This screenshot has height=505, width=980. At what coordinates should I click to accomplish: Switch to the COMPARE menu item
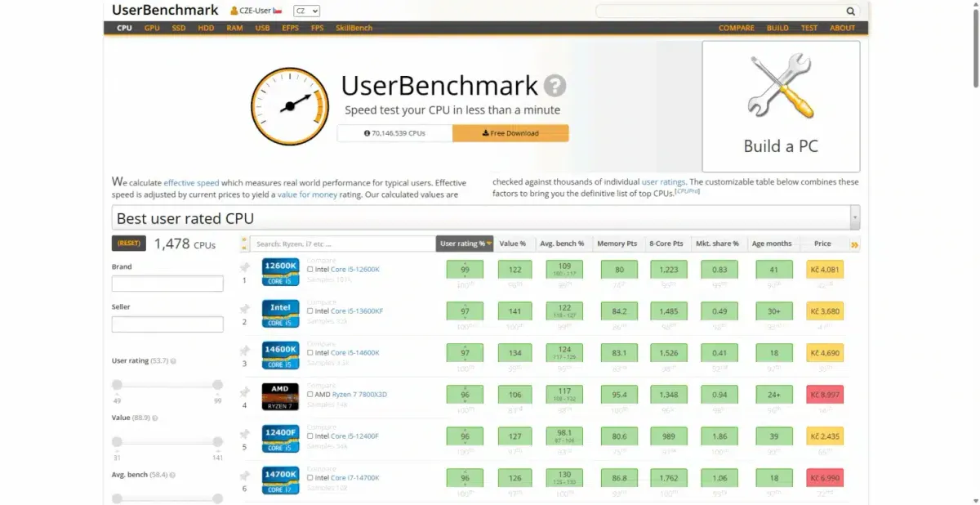pyautogui.click(x=736, y=27)
